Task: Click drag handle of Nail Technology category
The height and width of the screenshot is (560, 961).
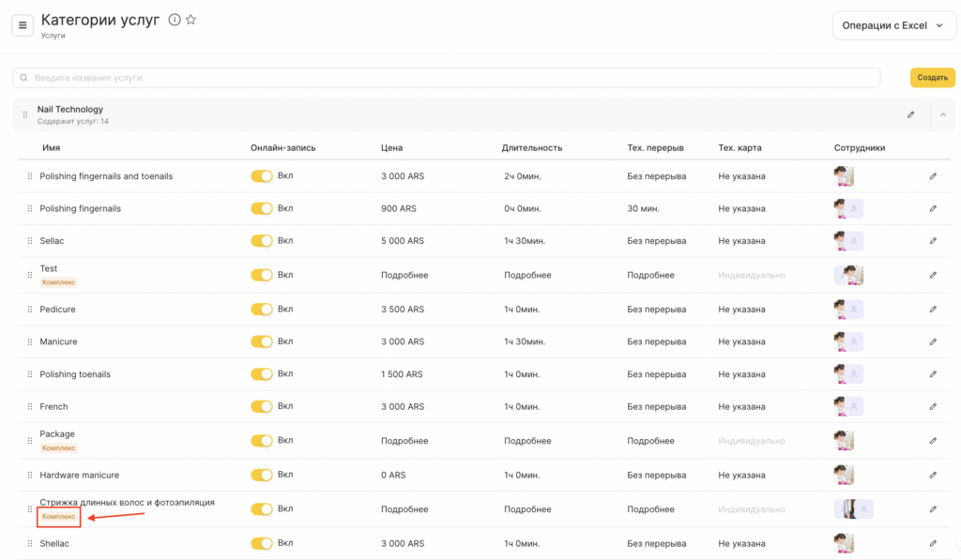Action: 25,115
